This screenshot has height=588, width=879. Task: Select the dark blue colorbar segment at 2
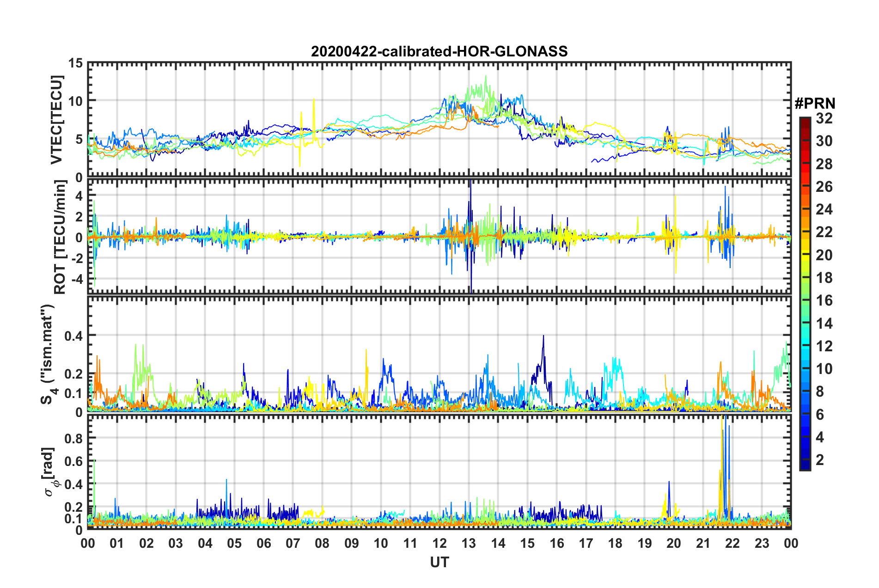coord(805,460)
